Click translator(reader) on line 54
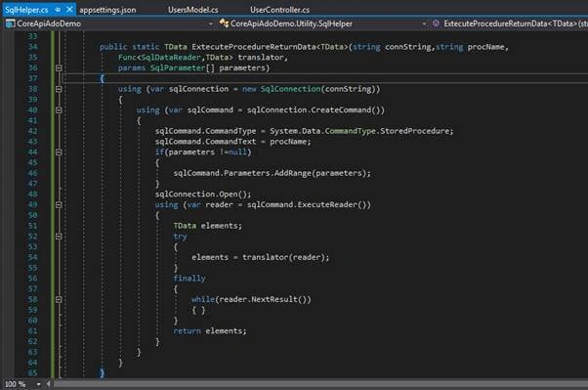588x390 pixels. coord(283,257)
